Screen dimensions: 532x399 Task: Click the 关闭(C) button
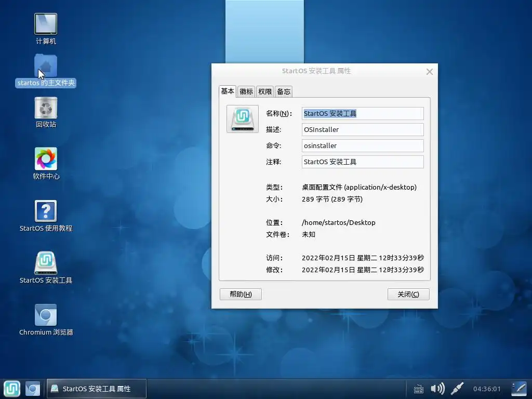click(408, 294)
